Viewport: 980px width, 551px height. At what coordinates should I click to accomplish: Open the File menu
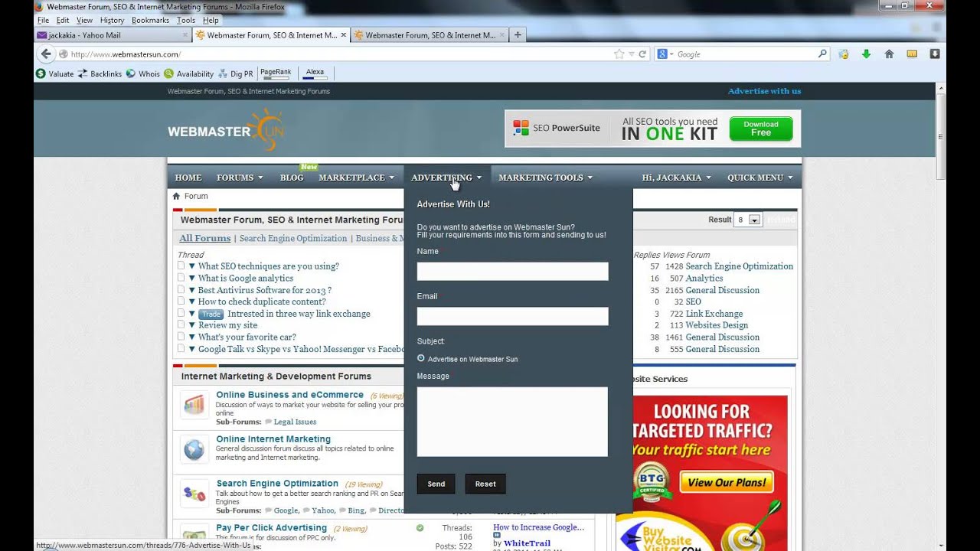pyautogui.click(x=43, y=20)
